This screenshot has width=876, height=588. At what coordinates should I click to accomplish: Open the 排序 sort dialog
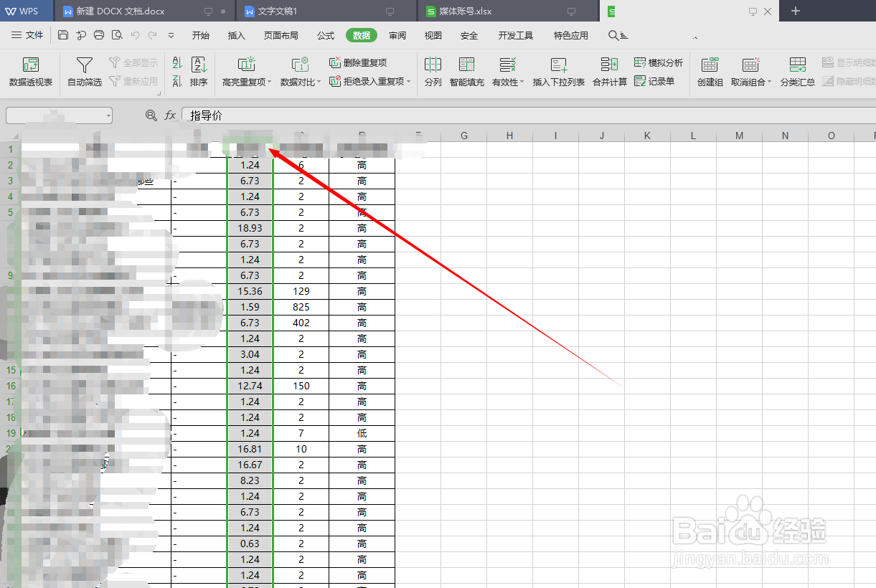click(199, 72)
